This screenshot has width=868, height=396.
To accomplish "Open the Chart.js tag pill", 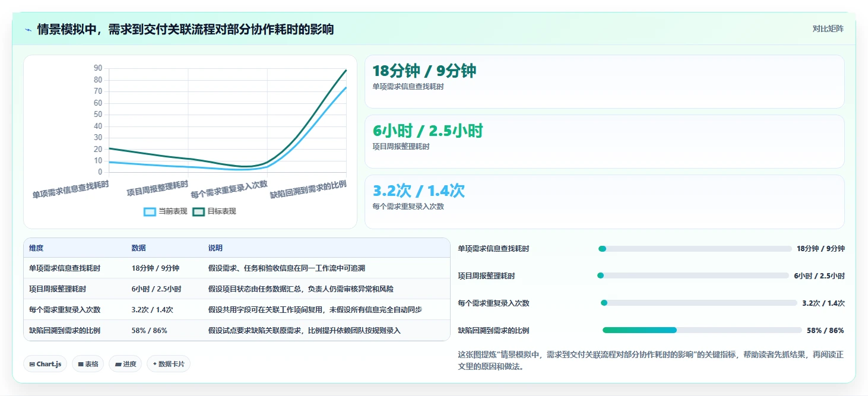I will 45,364.
